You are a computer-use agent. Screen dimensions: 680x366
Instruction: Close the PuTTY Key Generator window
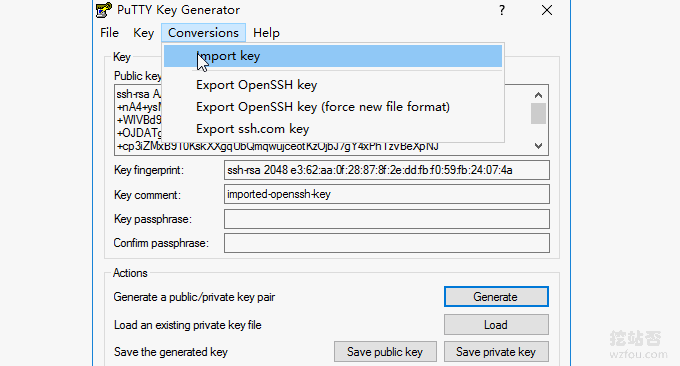point(547,10)
